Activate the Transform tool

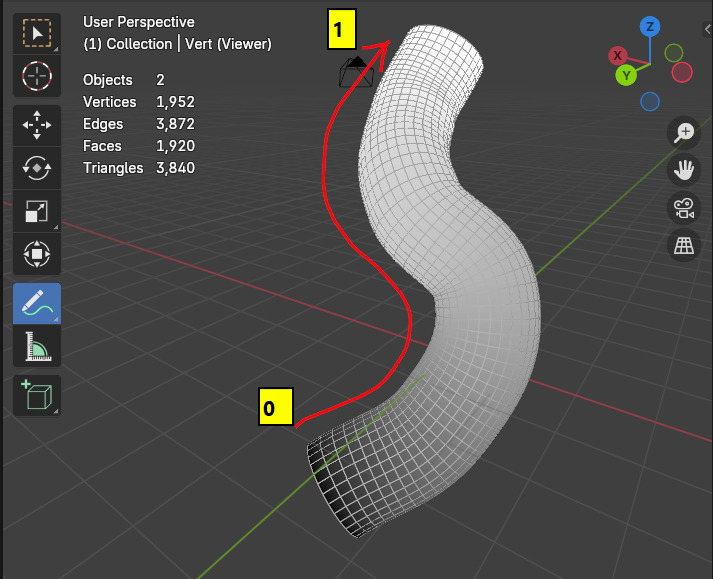click(x=37, y=254)
